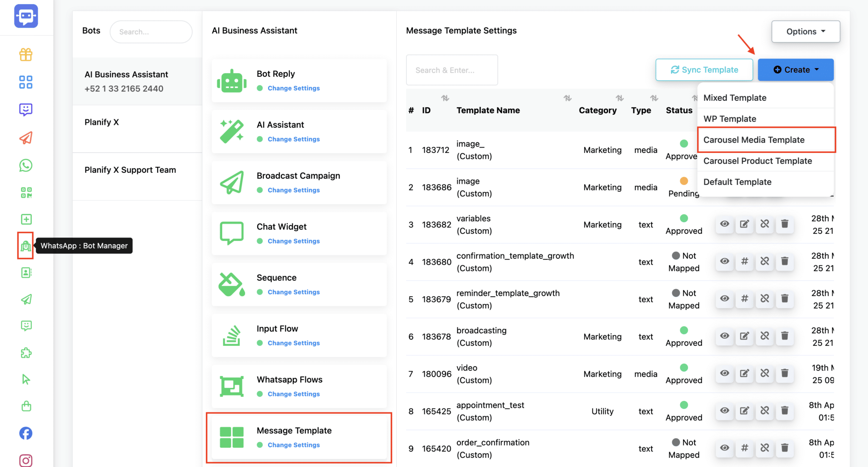Click the WhatsApp logo sidebar icon
The width and height of the screenshot is (868, 467).
coord(26,165)
